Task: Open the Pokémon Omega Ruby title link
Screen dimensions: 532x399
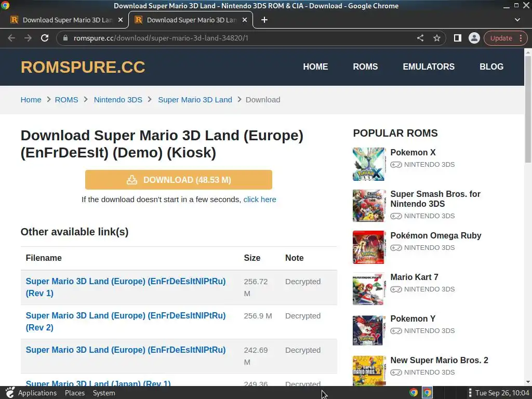Action: pos(436,235)
